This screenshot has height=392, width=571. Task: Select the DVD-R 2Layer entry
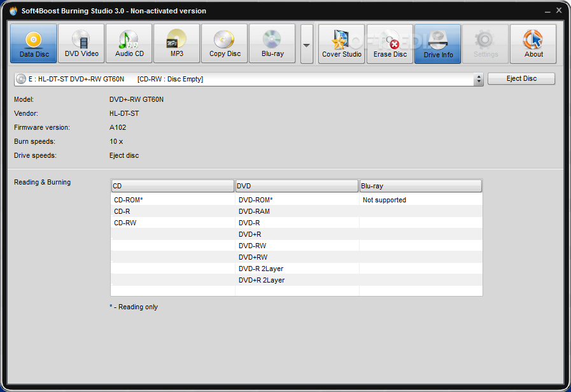tap(261, 269)
